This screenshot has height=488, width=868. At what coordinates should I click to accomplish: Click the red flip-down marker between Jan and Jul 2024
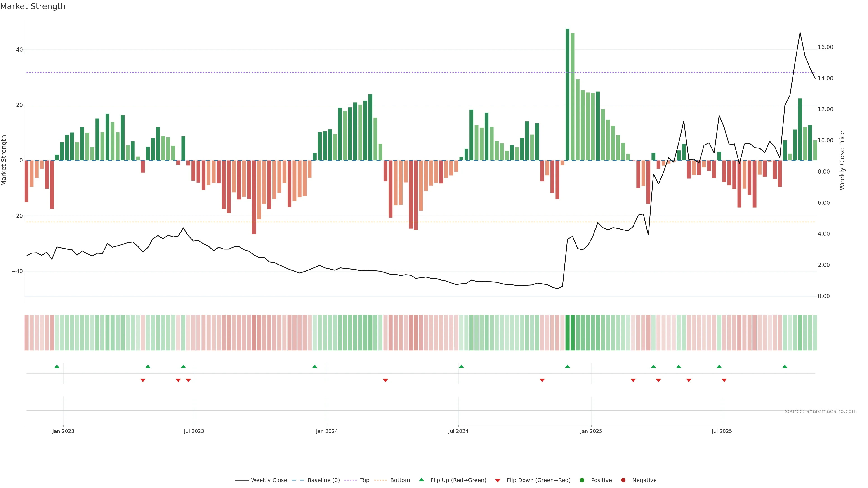click(x=385, y=380)
